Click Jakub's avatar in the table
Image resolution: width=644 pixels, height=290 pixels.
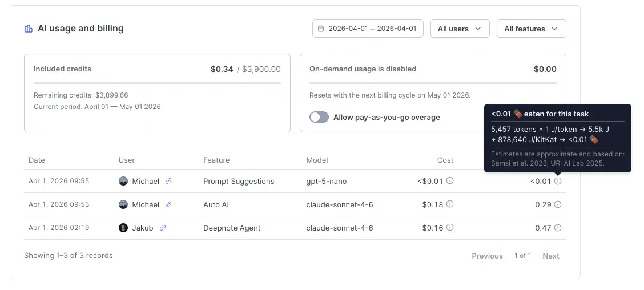pyautogui.click(x=123, y=228)
